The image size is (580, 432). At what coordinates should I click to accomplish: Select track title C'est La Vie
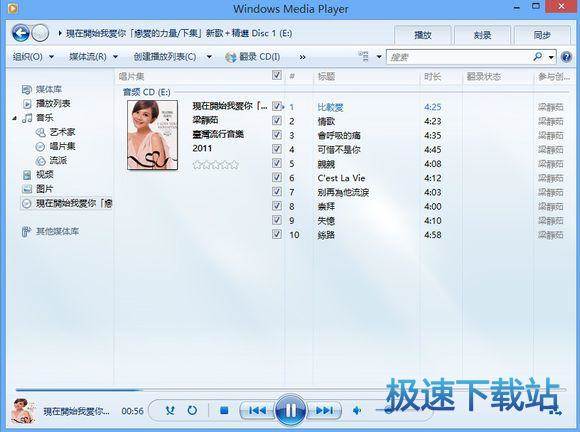(x=341, y=178)
